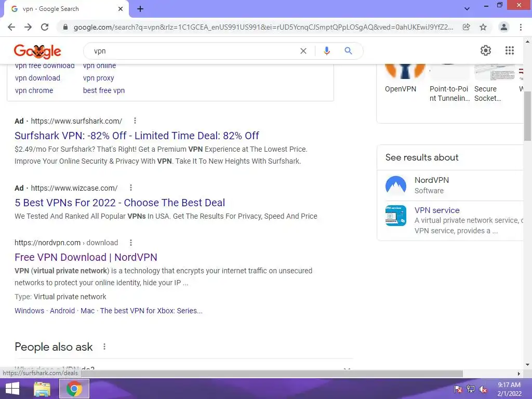The height and width of the screenshot is (399, 532).
Task: View site info via the lock icon
Action: pyautogui.click(x=65, y=27)
